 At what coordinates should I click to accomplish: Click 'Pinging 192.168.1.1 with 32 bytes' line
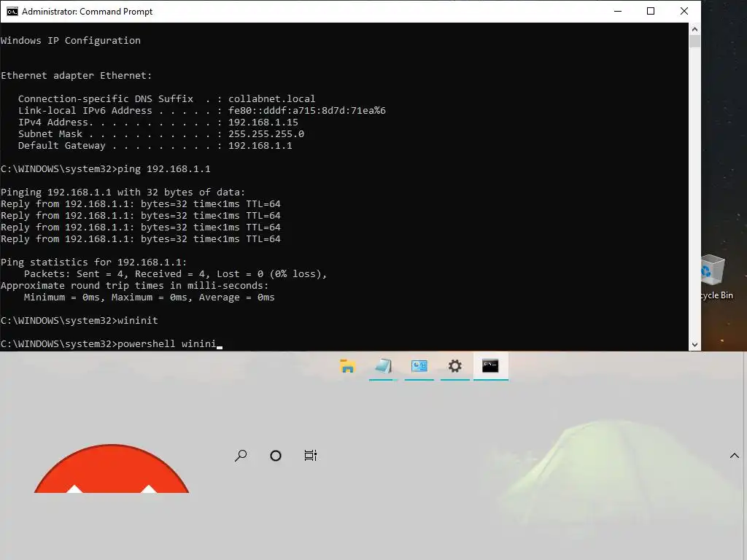(x=123, y=192)
